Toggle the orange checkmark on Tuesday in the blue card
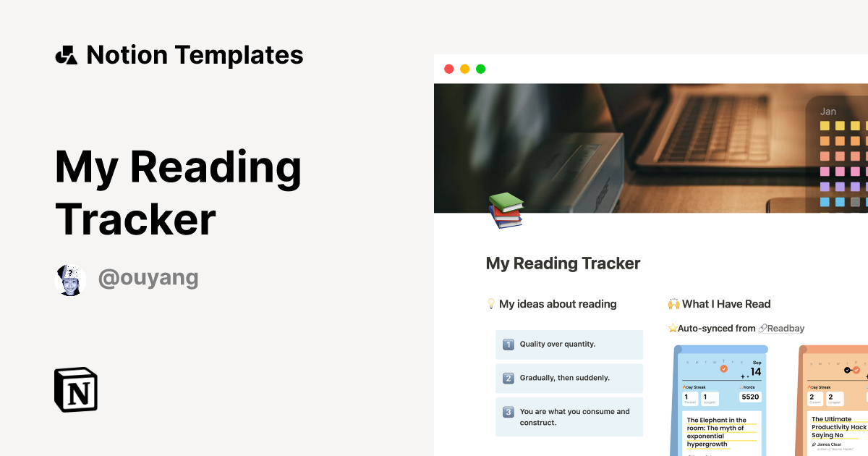 (x=723, y=369)
